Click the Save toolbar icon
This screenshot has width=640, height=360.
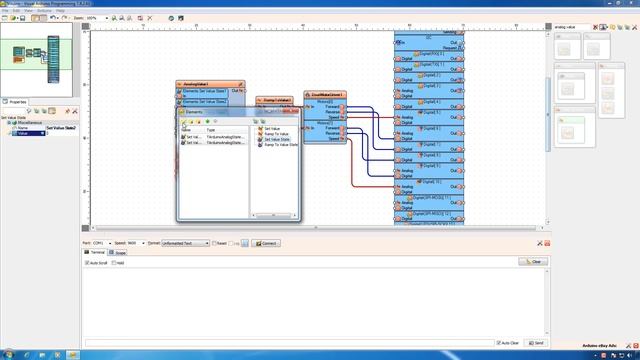coord(22,18)
